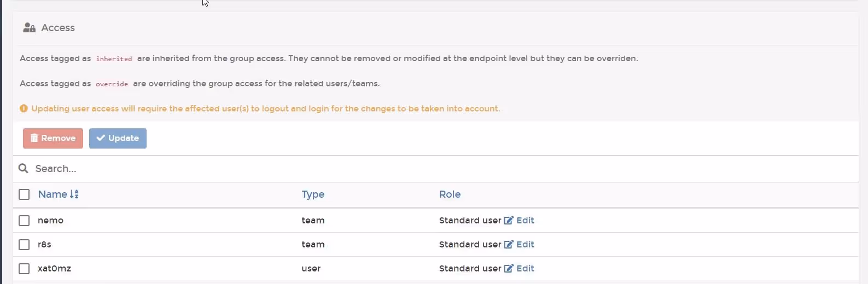Click the Name column sort icon
Viewport: 868px width, 284px height.
tap(74, 194)
